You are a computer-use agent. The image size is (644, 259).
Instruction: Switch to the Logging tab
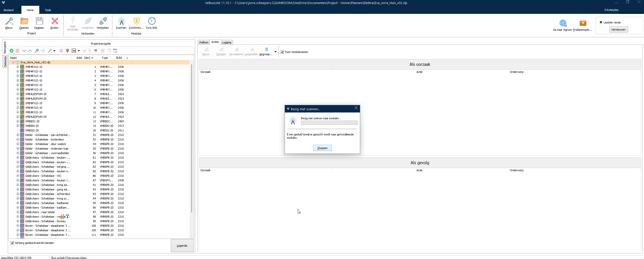(226, 42)
